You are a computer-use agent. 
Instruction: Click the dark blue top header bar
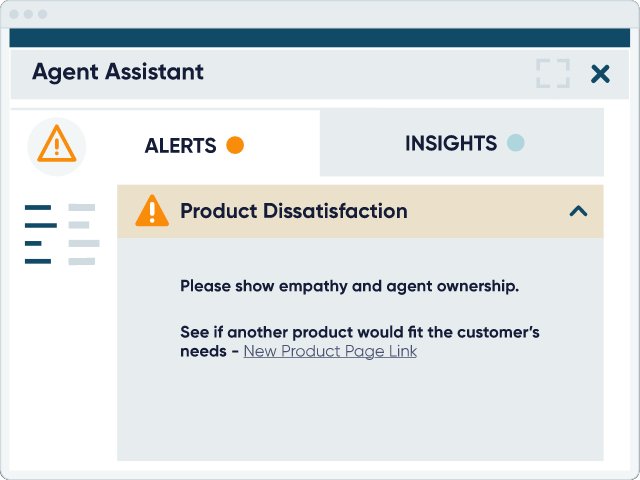click(x=320, y=38)
